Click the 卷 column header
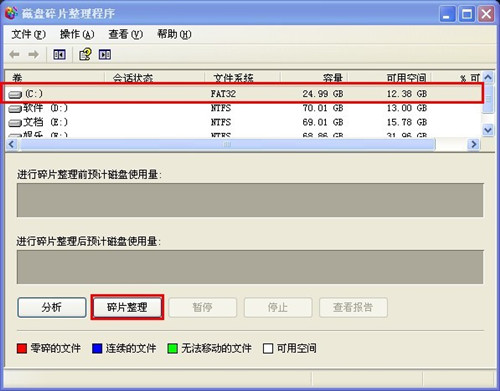The height and width of the screenshot is (391, 500). [x=55, y=78]
